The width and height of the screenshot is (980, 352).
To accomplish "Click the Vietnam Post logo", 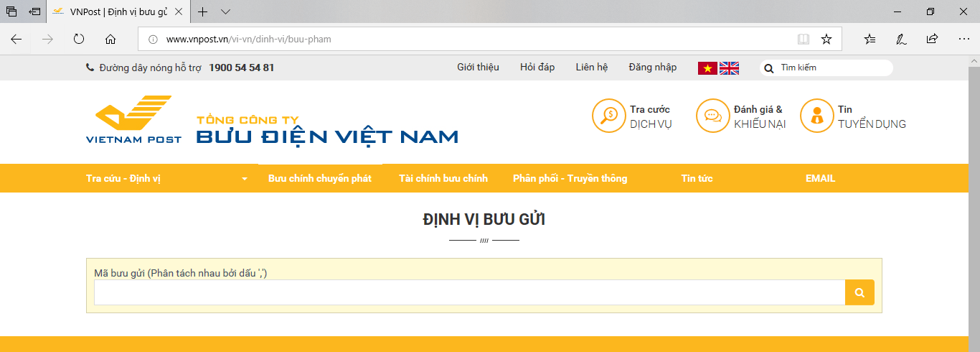I will (x=134, y=119).
